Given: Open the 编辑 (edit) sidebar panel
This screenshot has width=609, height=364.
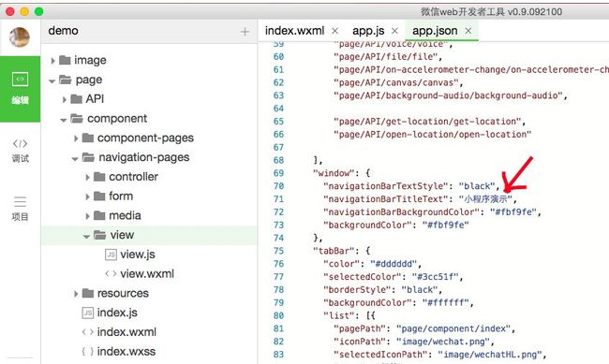Looking at the screenshot, I should coord(20,89).
